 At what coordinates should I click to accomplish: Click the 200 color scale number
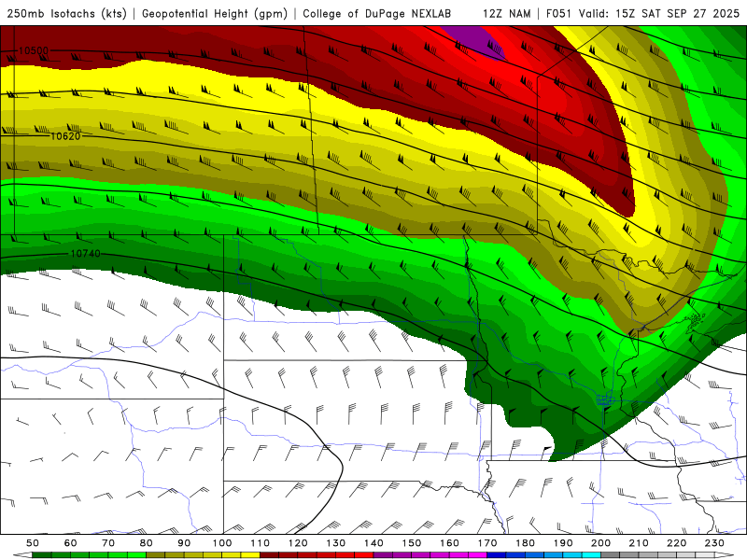600,543
